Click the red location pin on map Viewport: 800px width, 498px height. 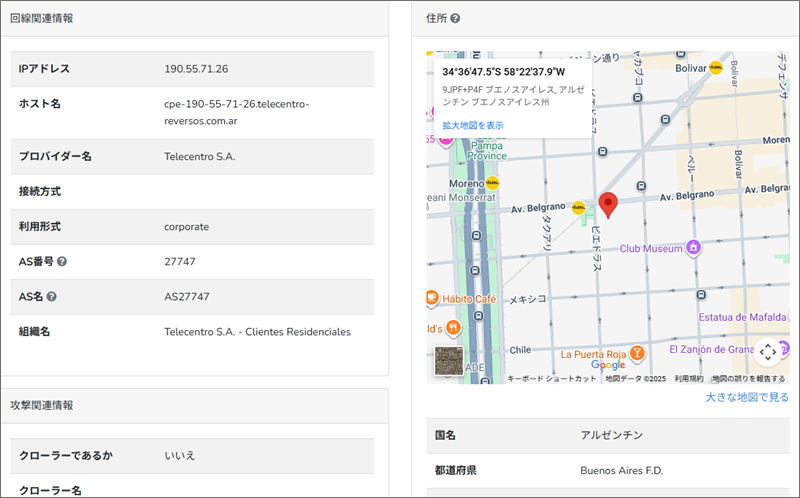point(609,205)
